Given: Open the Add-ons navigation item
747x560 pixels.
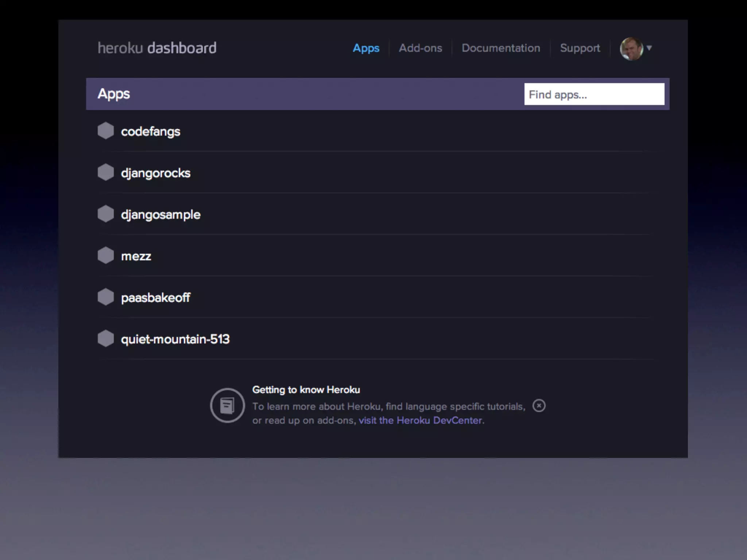Looking at the screenshot, I should (420, 48).
